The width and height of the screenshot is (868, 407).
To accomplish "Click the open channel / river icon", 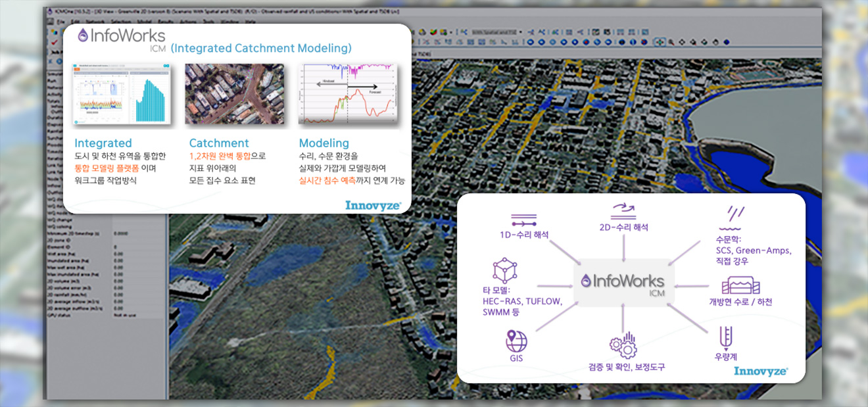I will [x=740, y=285].
